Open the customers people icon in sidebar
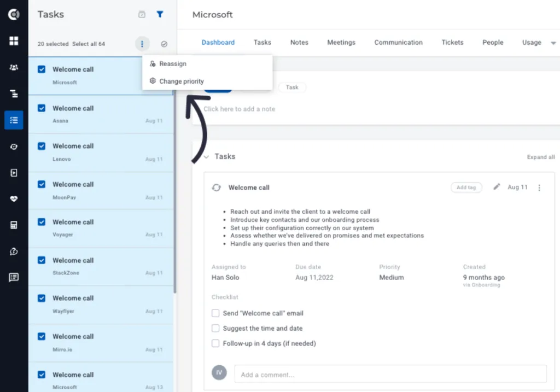The width and height of the screenshot is (560, 392). click(14, 67)
